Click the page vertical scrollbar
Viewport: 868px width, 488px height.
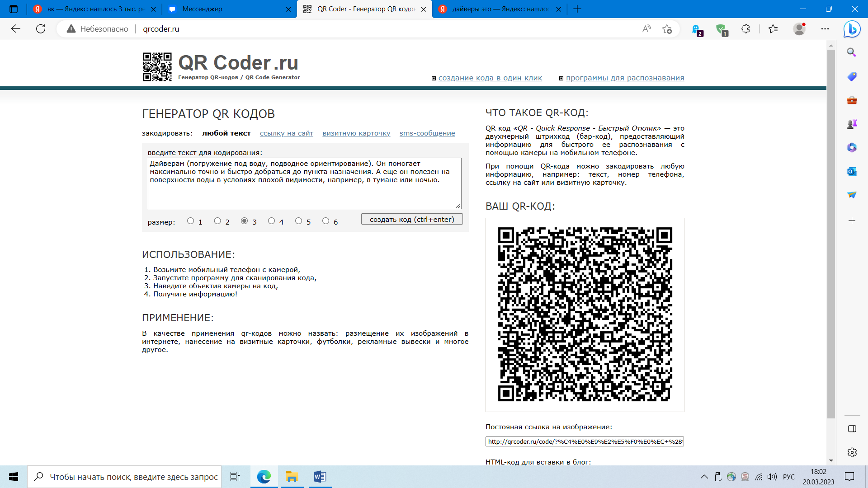(831, 234)
